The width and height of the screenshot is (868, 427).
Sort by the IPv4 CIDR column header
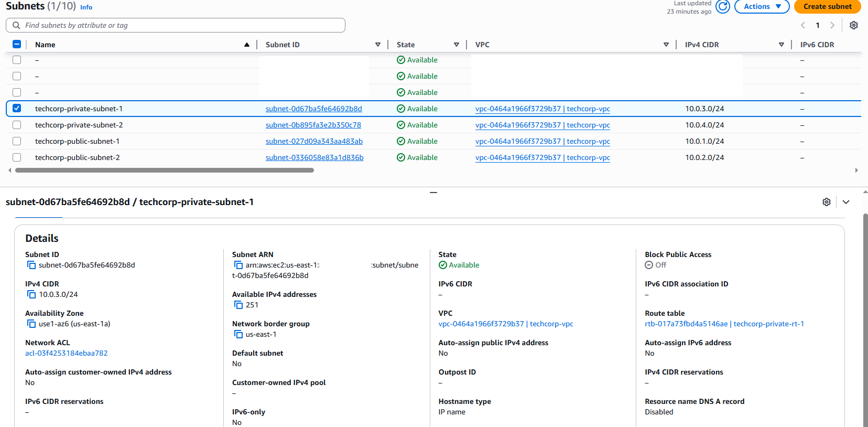pos(702,45)
